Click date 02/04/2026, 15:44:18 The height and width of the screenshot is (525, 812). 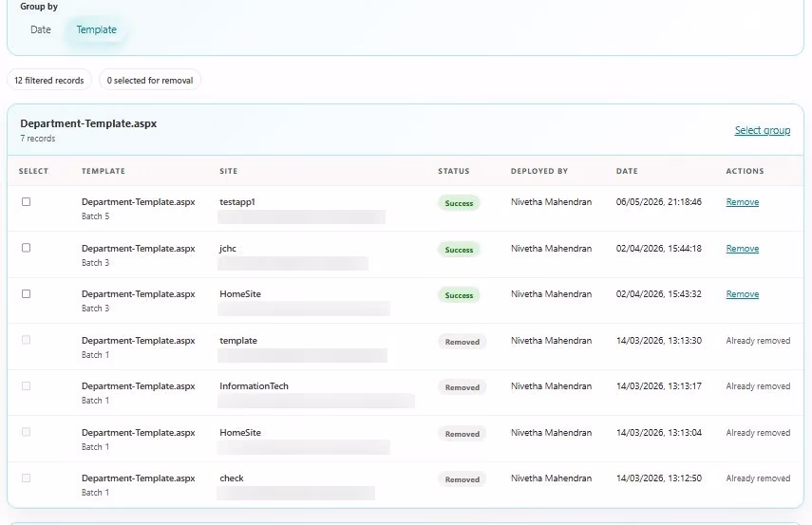(659, 249)
